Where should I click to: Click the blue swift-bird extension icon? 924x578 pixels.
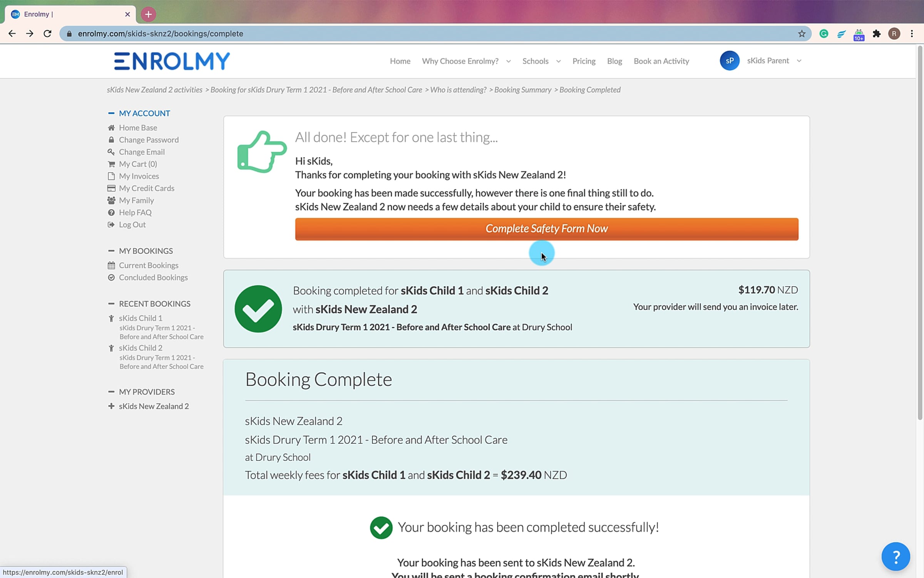841,34
